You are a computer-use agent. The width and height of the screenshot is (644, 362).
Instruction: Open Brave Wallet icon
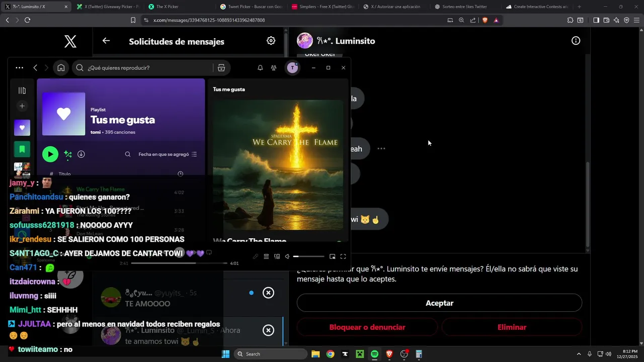[606, 20]
